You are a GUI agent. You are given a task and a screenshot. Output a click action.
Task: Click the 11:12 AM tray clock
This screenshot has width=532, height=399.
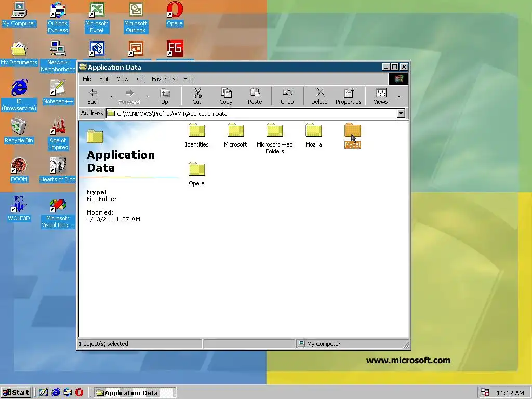coord(510,393)
